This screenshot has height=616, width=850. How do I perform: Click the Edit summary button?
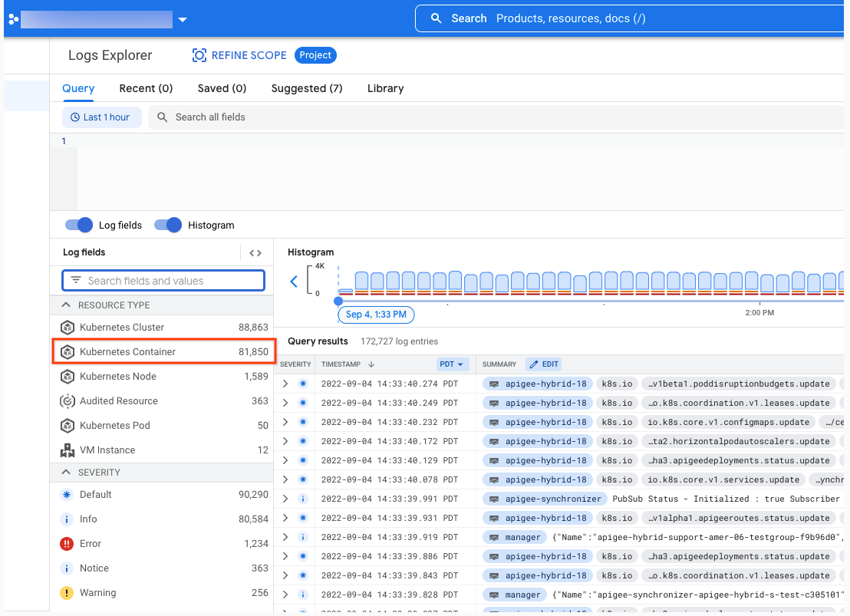click(543, 364)
